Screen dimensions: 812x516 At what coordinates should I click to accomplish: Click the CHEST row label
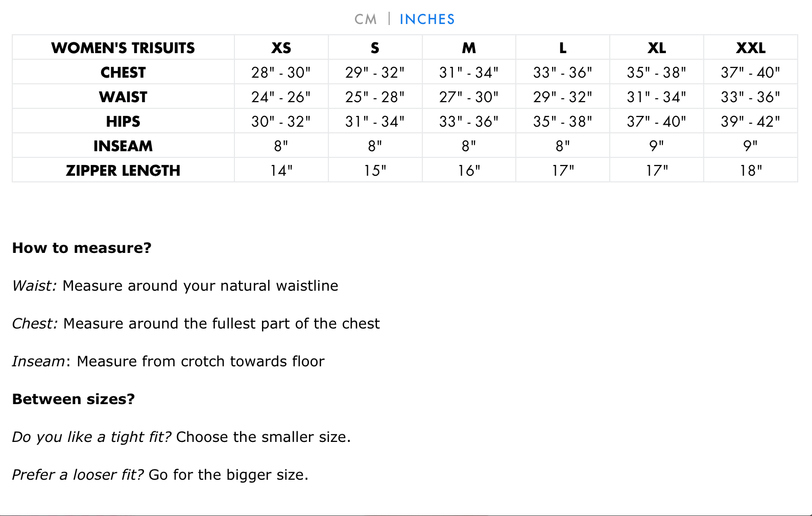[123, 72]
